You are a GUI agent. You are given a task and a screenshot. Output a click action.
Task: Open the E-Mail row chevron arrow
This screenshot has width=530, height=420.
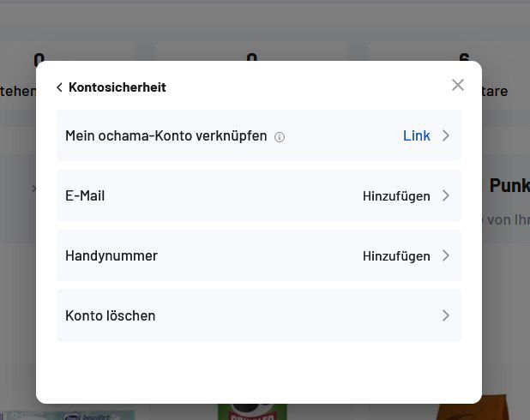tap(445, 195)
